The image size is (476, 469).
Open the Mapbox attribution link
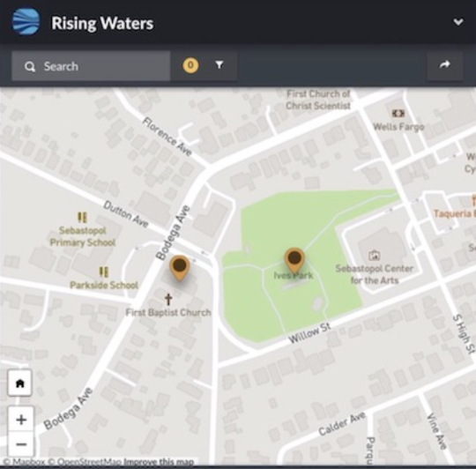click(25, 462)
